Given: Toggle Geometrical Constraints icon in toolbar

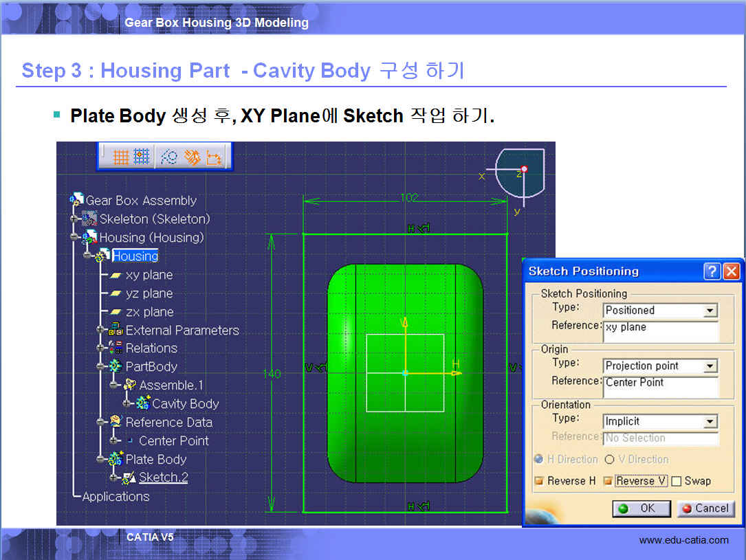Looking at the screenshot, I should coord(192,157).
